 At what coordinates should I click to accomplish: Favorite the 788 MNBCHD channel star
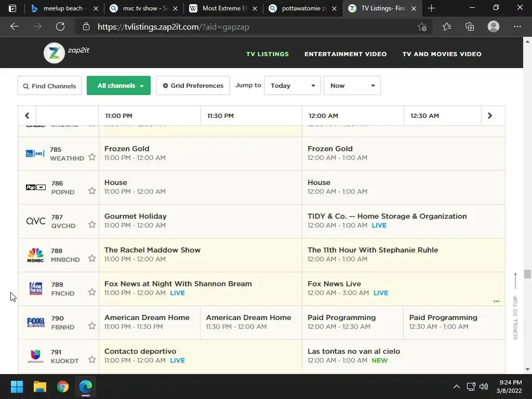tap(92, 259)
